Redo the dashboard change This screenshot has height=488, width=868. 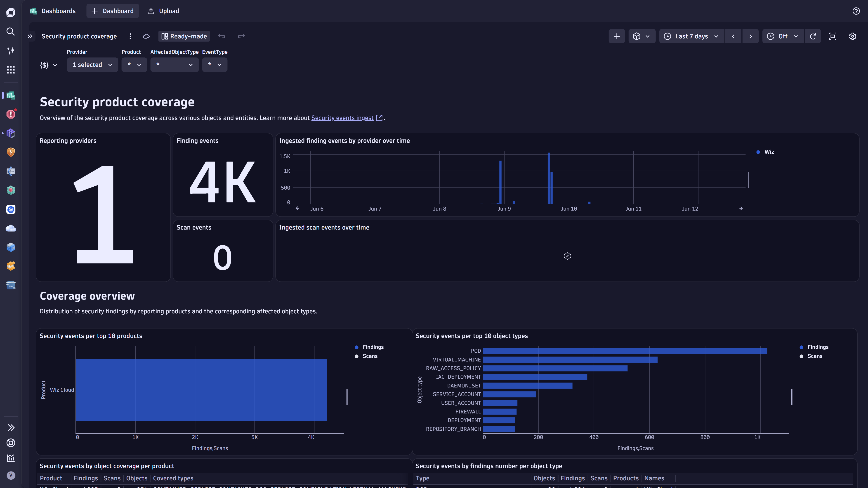click(241, 36)
